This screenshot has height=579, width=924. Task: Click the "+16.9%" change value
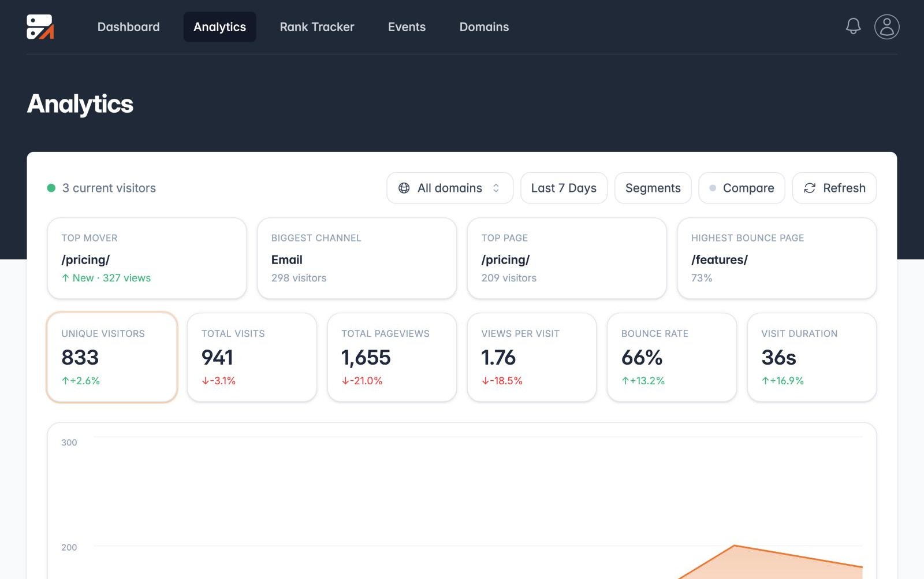click(x=787, y=381)
